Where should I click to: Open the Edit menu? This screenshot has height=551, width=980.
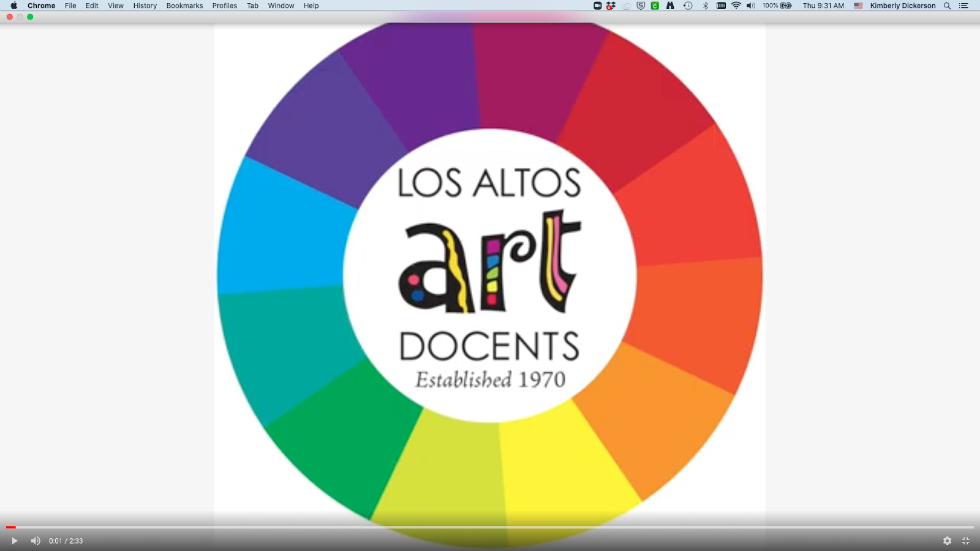(x=92, y=6)
